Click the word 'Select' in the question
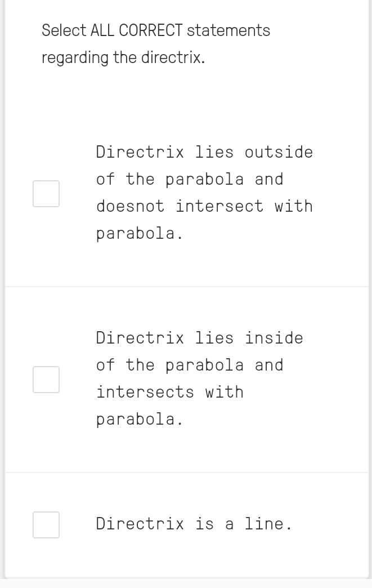372x588 pixels. [64, 30]
